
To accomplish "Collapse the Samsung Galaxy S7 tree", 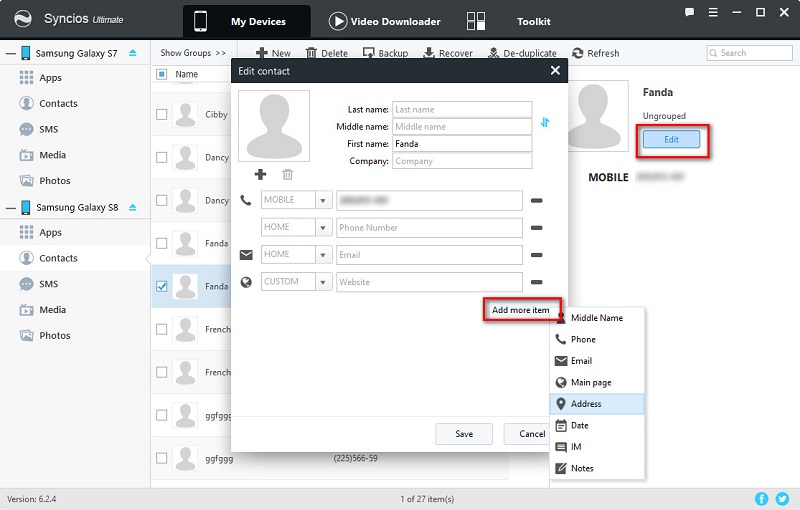I will (10, 54).
